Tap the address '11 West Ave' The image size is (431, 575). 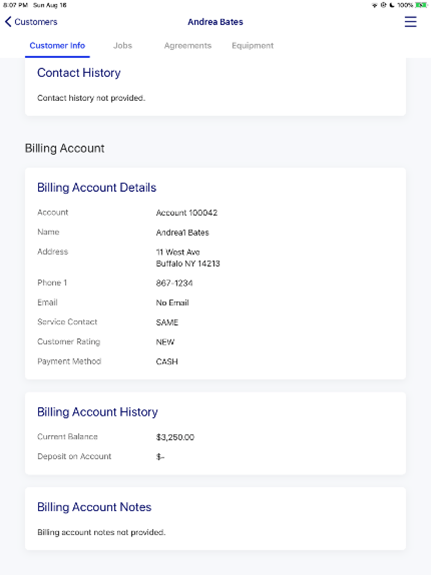click(178, 252)
